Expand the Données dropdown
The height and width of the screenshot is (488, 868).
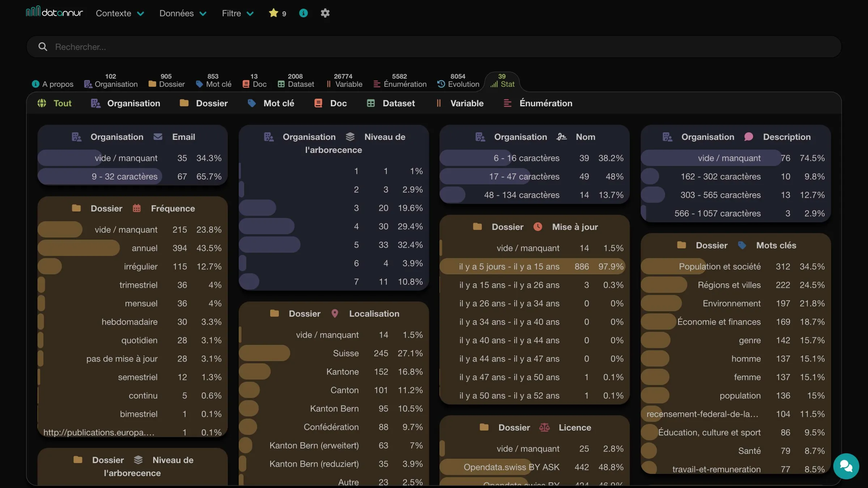(183, 13)
